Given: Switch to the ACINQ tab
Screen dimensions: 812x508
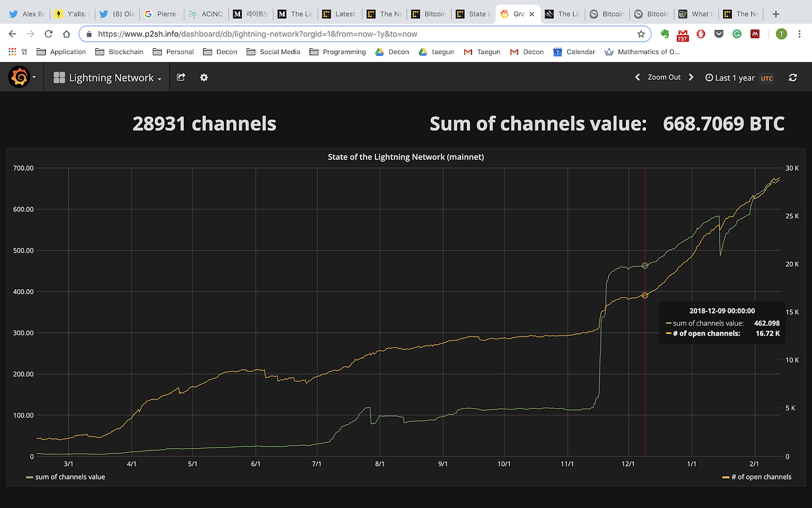Looking at the screenshot, I should 206,13.
